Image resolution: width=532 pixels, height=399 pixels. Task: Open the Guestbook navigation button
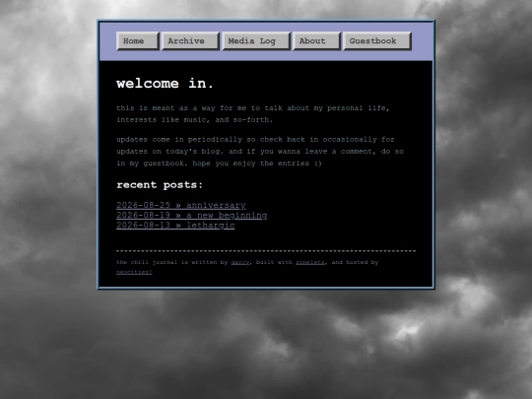coord(377,41)
